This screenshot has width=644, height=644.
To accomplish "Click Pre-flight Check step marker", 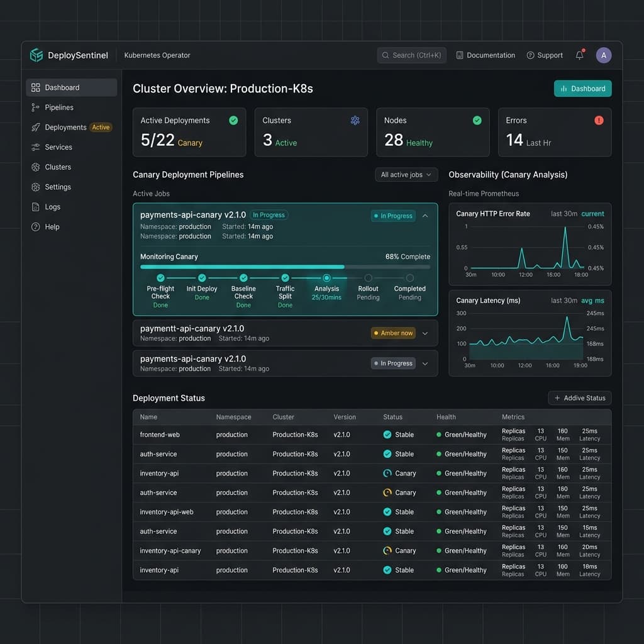I will point(160,278).
